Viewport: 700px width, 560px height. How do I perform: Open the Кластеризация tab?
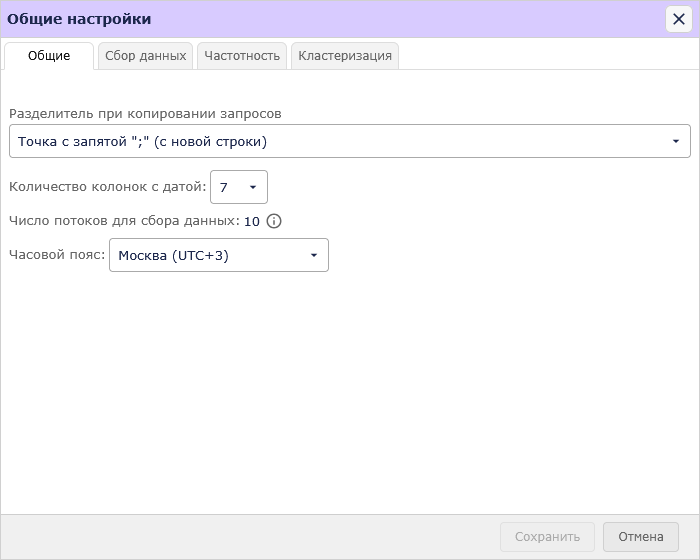(x=345, y=56)
